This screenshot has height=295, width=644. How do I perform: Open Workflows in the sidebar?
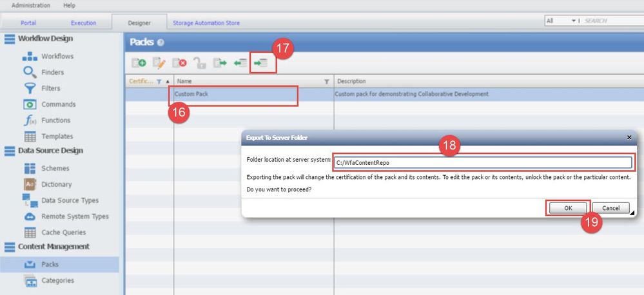[x=57, y=56]
